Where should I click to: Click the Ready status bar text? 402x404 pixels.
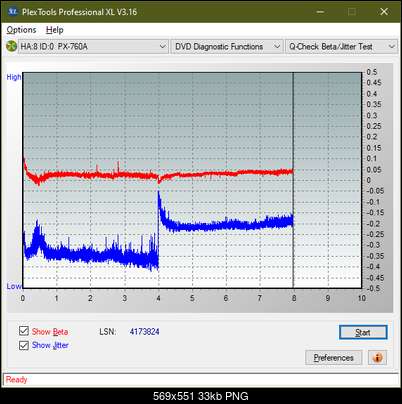click(16, 379)
